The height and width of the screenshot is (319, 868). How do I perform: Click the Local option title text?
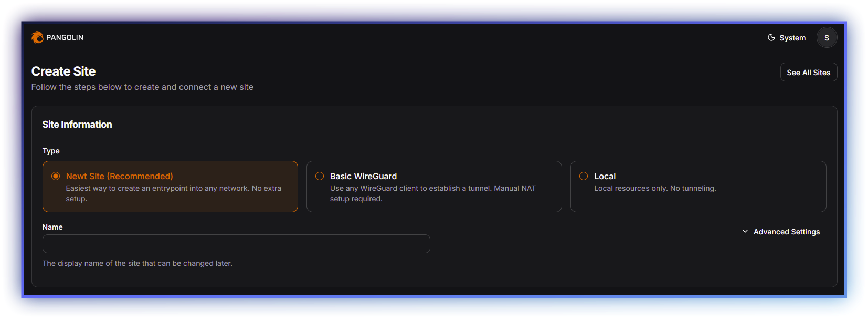[605, 176]
